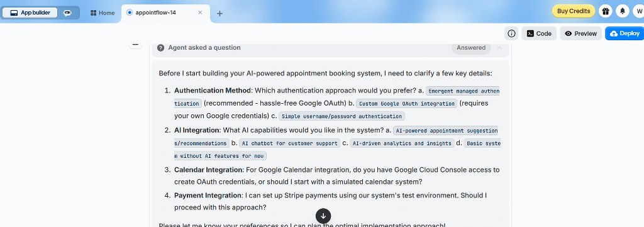Open the notifications bell
This screenshot has width=644, height=227.
pyautogui.click(x=622, y=11)
